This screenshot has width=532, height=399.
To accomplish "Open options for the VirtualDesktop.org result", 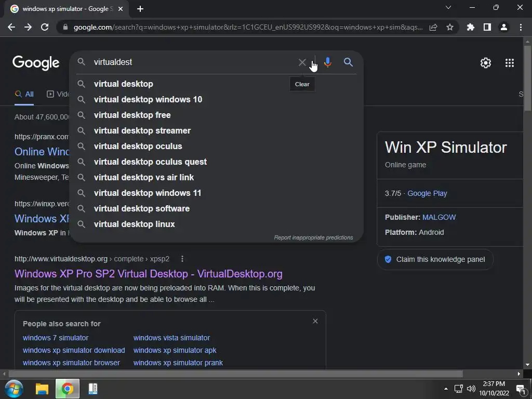I will (182, 259).
